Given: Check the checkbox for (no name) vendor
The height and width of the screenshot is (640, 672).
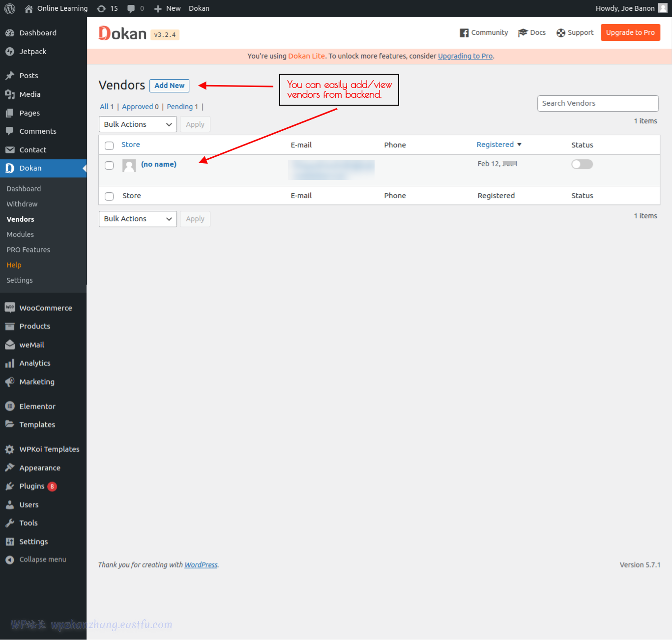Looking at the screenshot, I should [109, 166].
